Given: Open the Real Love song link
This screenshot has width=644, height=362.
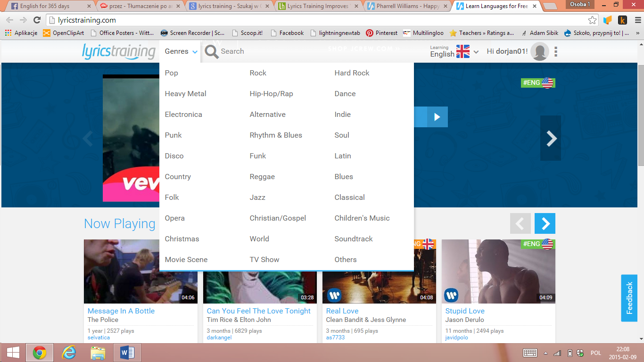Looking at the screenshot, I should click(x=342, y=311).
